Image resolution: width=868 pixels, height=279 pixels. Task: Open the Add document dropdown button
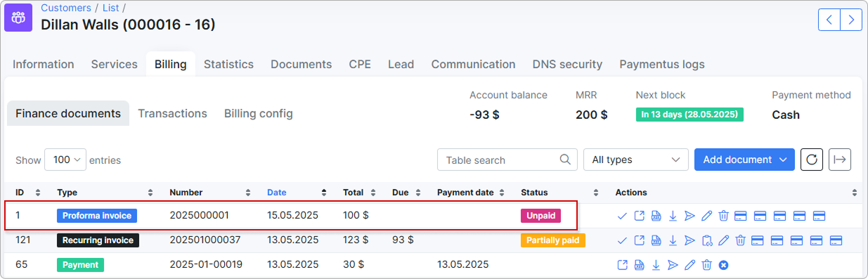[x=744, y=160]
